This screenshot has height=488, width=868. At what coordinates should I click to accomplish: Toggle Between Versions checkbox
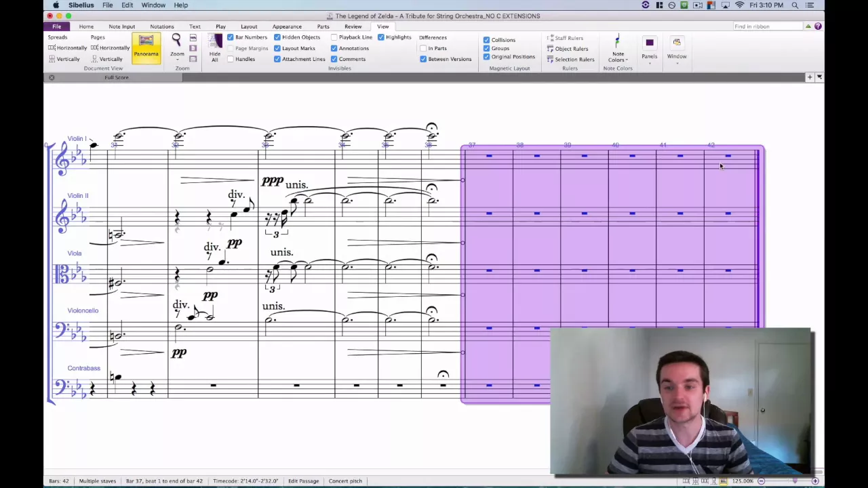[x=423, y=59]
